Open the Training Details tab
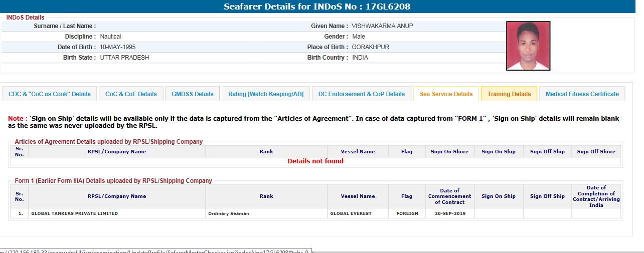 (509, 94)
